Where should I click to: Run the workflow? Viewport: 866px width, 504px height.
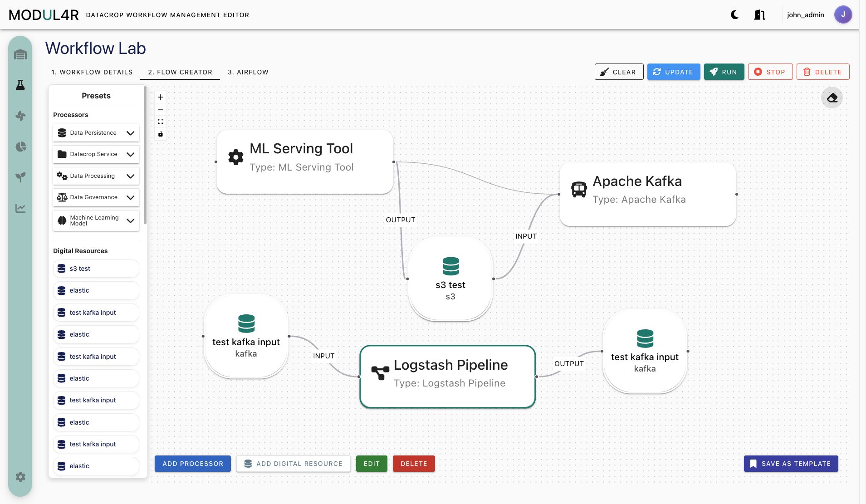click(x=724, y=72)
